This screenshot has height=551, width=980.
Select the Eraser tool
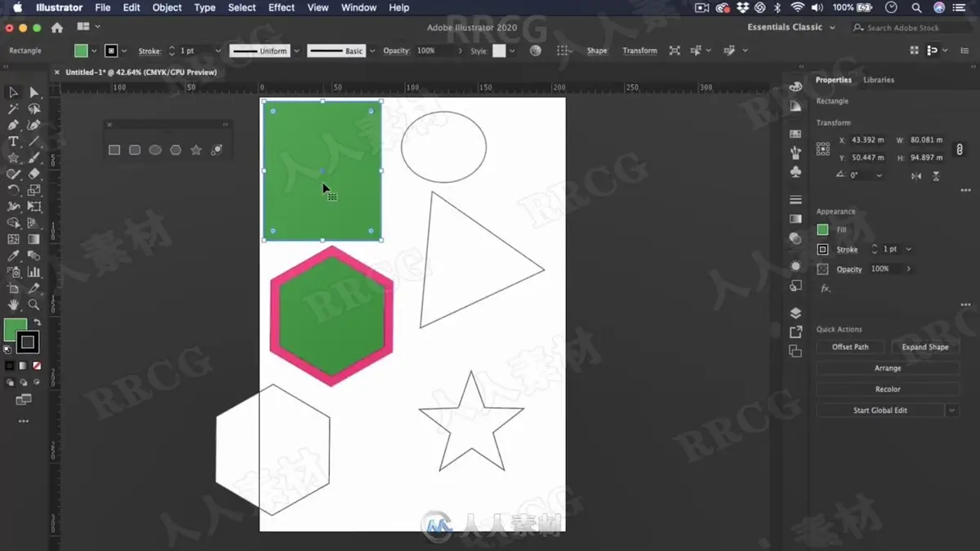click(34, 174)
